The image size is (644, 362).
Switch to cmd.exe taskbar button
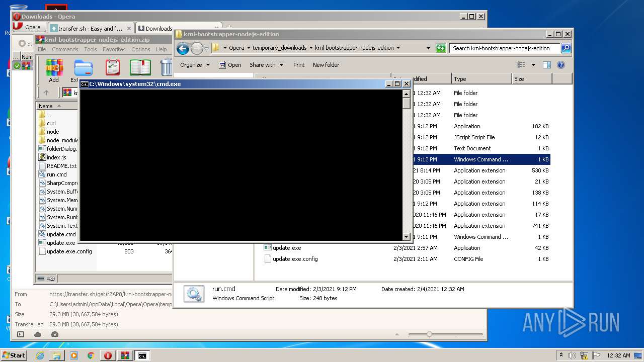(142, 355)
